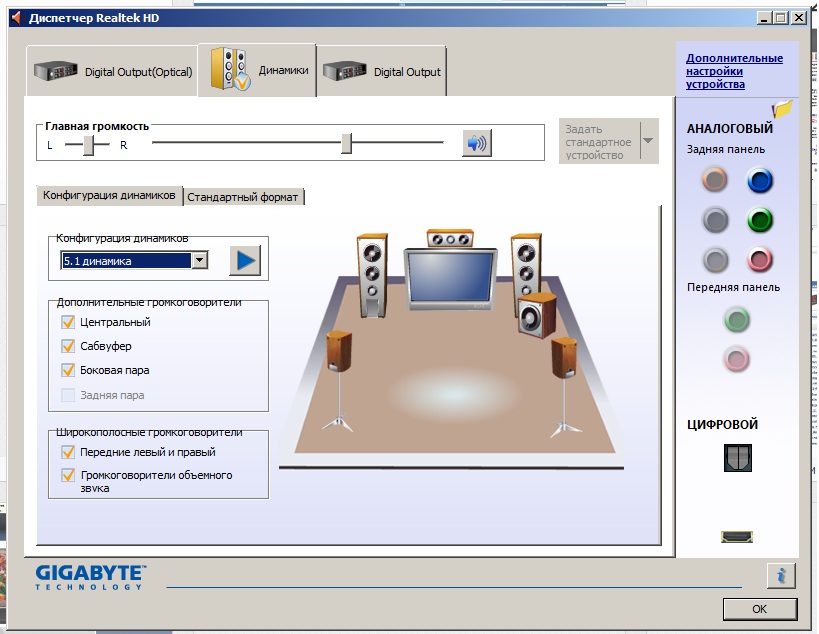Click the green rear panel jack
This screenshot has width=819, height=634.
pos(759,220)
